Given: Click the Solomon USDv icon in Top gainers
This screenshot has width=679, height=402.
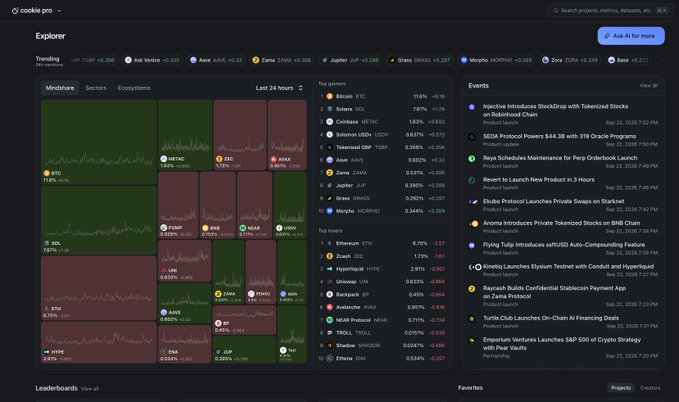Looking at the screenshot, I should click(330, 134).
